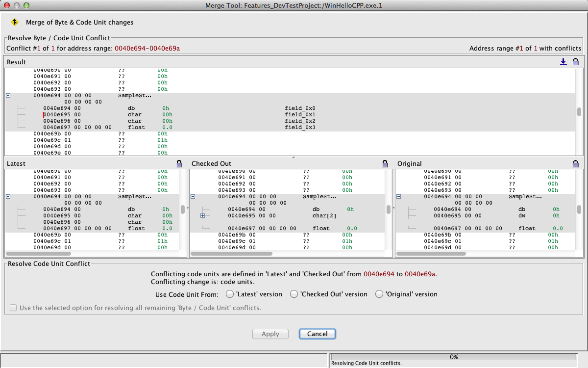588x368 pixels.
Task: Expand the char[2] array in Checked Out
Action: 202,216
